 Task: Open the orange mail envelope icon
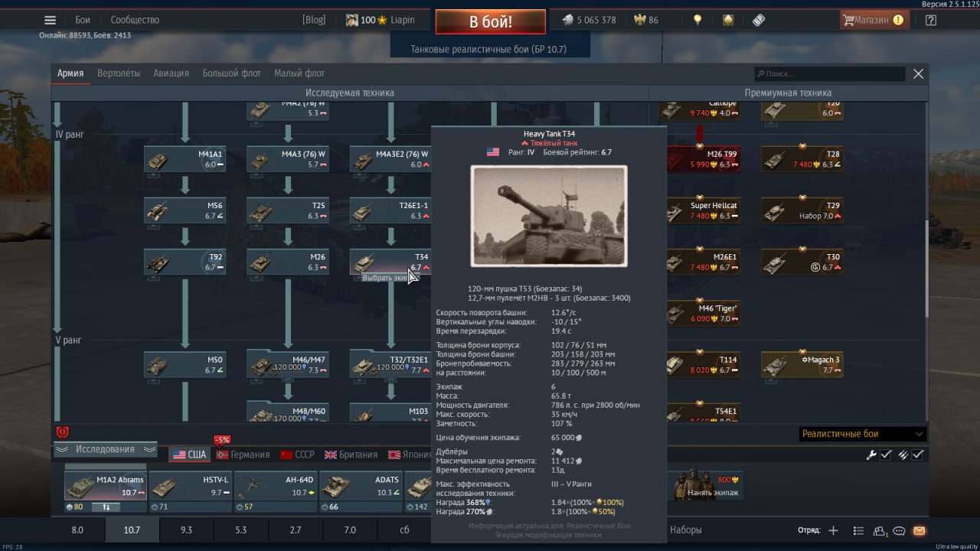920,530
